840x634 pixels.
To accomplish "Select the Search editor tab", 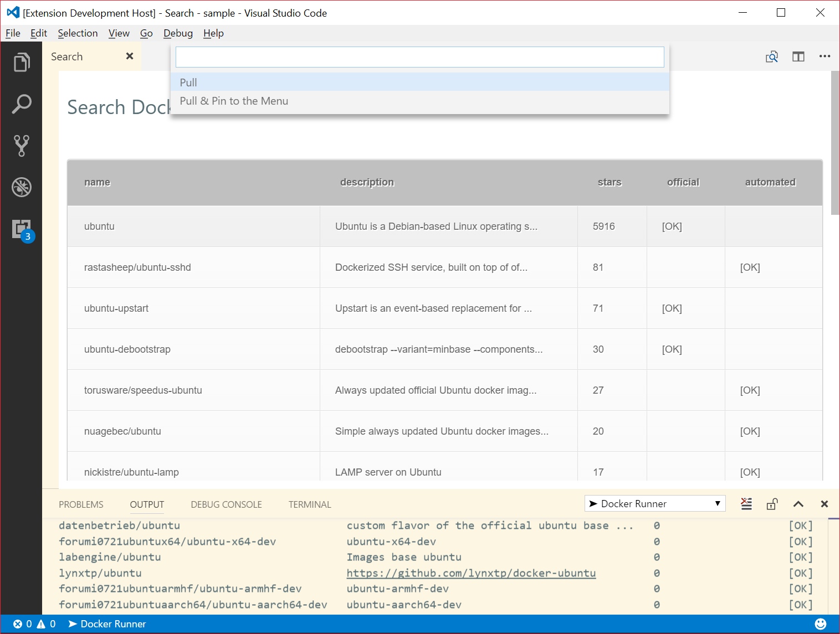I will coord(91,56).
